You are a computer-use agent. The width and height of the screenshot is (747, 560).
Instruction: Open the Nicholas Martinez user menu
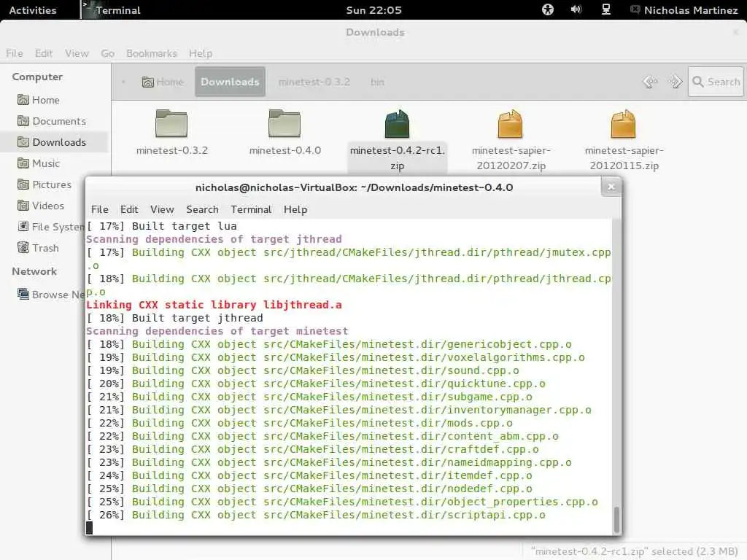point(684,10)
